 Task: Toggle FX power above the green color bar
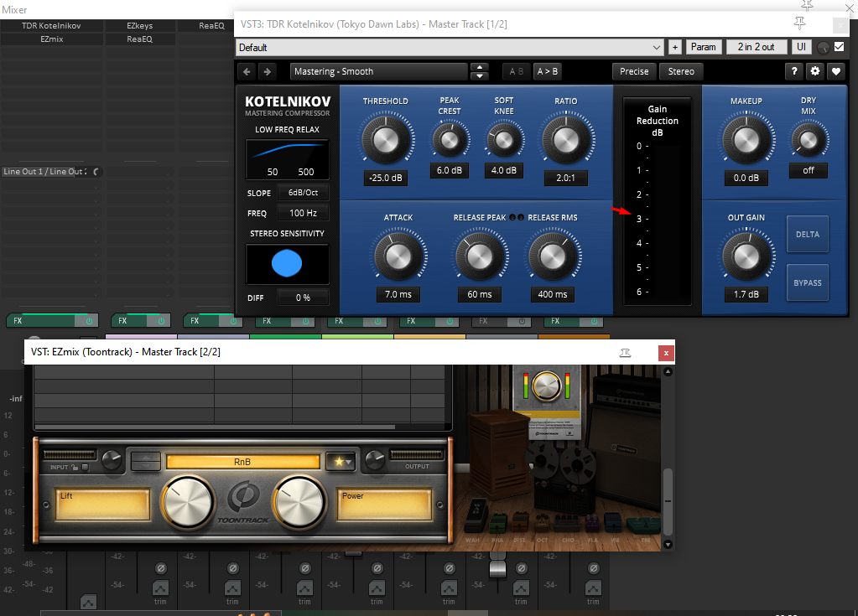coord(305,321)
